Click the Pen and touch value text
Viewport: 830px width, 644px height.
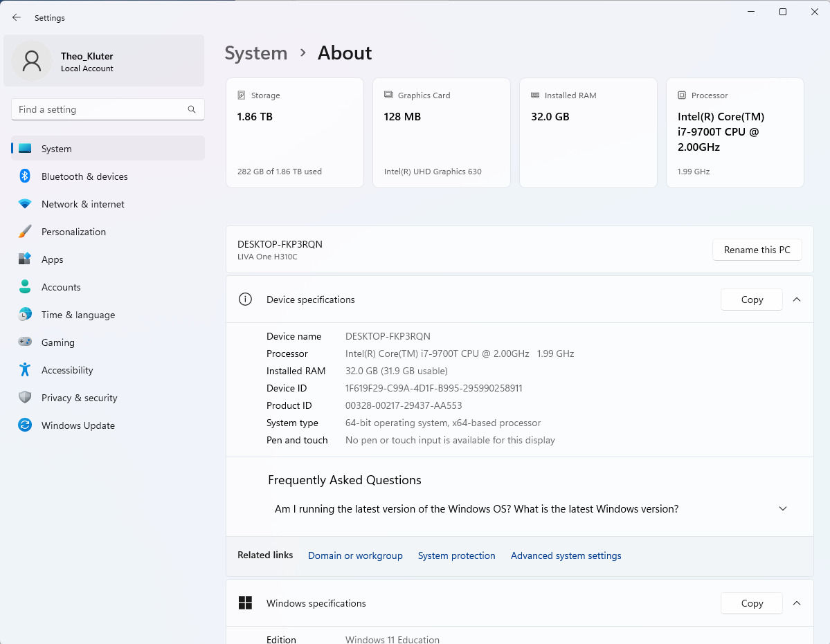click(x=450, y=440)
